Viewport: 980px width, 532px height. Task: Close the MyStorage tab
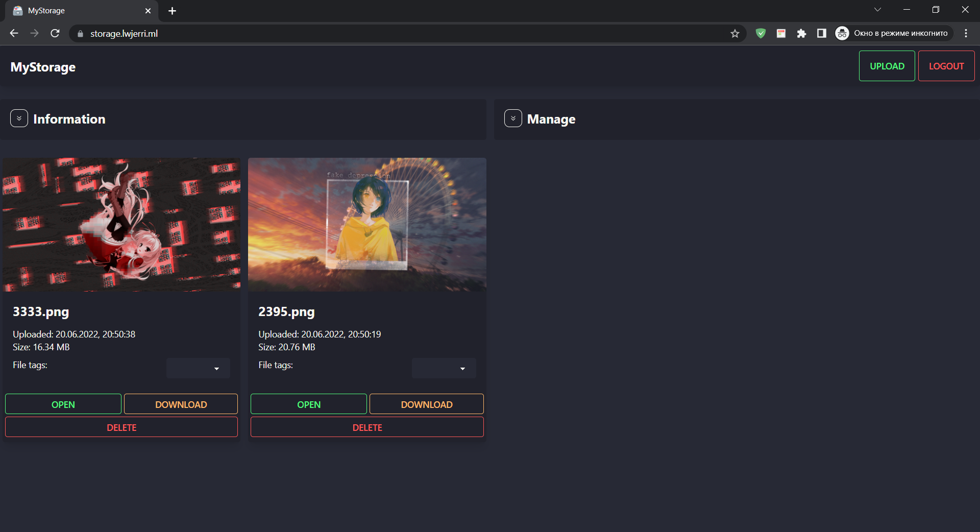click(x=148, y=11)
